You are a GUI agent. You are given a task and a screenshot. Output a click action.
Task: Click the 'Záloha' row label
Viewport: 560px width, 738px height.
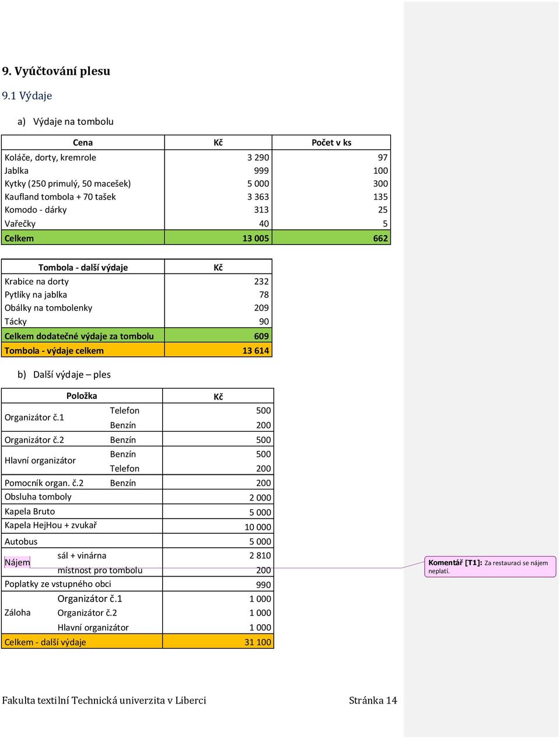(x=17, y=613)
